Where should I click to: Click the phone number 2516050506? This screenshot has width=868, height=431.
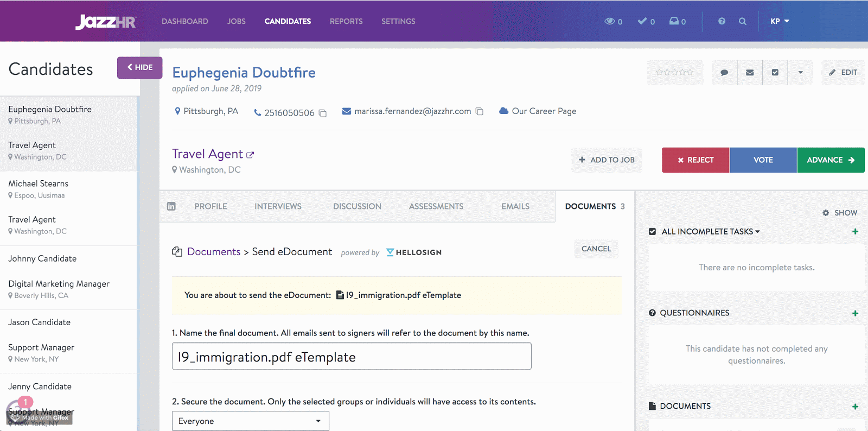(x=289, y=113)
